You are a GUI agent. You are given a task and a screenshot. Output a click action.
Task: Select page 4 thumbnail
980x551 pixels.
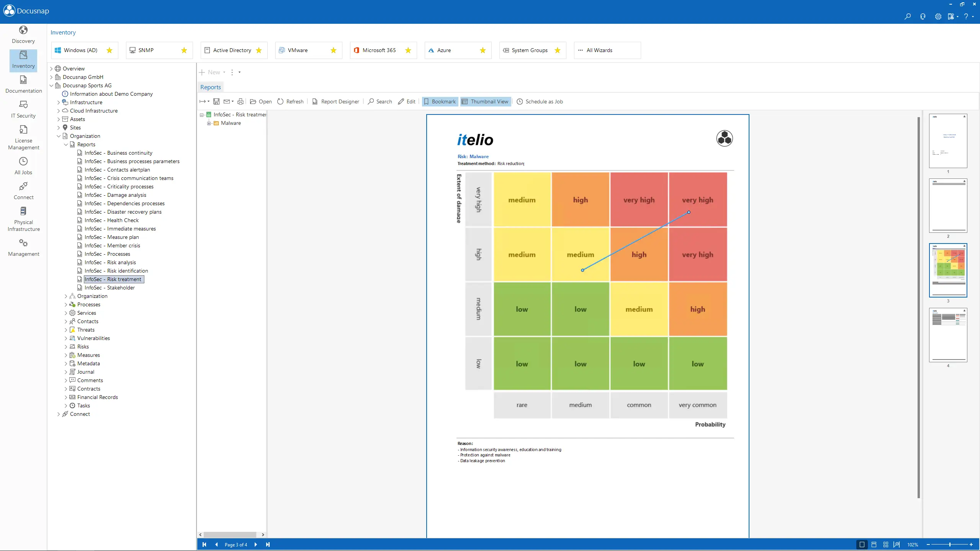coord(948,335)
